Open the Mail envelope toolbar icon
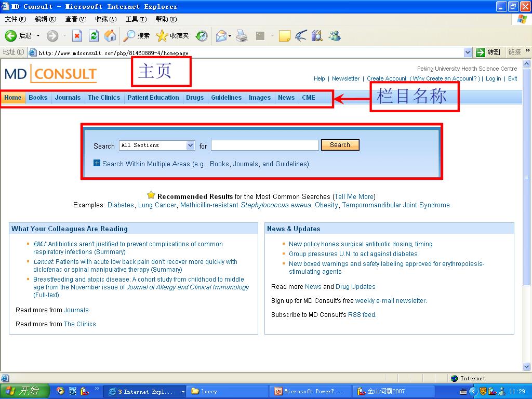This screenshot has height=399, width=532. click(x=221, y=36)
